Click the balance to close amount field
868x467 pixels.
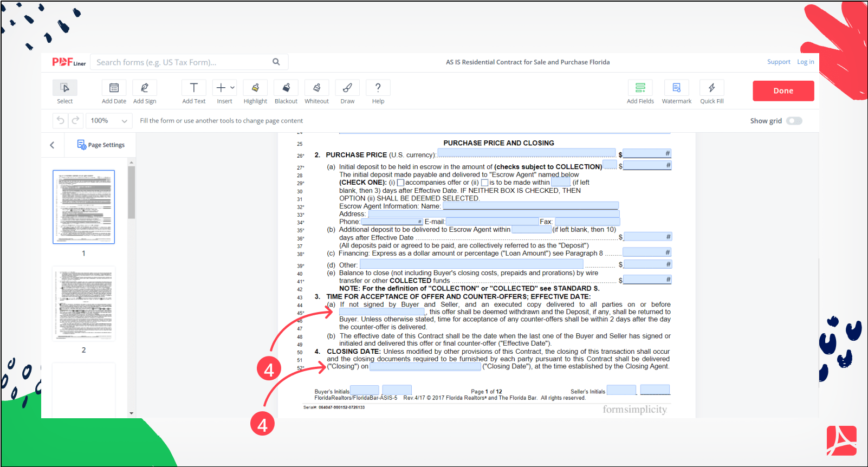pos(647,280)
